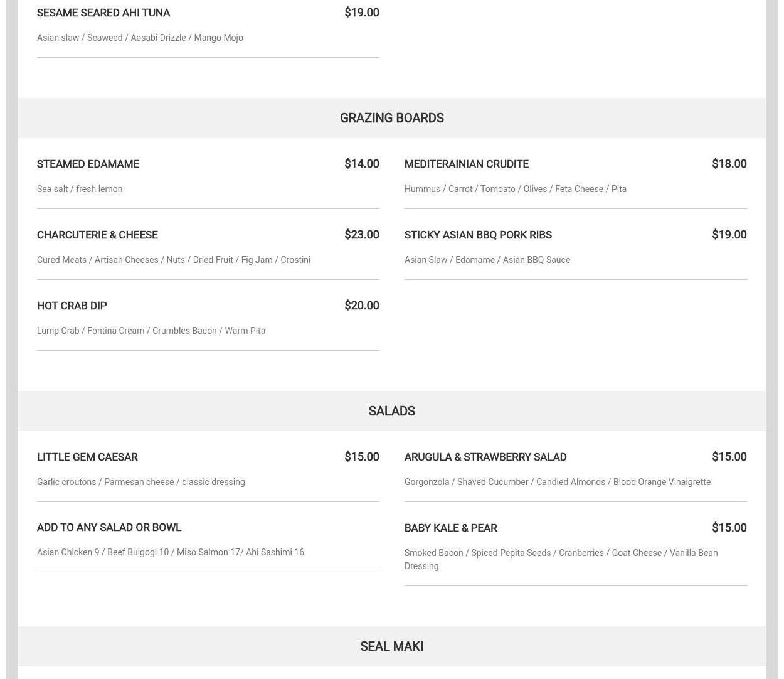Screen dimensions: 784x679
Task: Click the $18.00 Crudite price
Action: pos(729,164)
